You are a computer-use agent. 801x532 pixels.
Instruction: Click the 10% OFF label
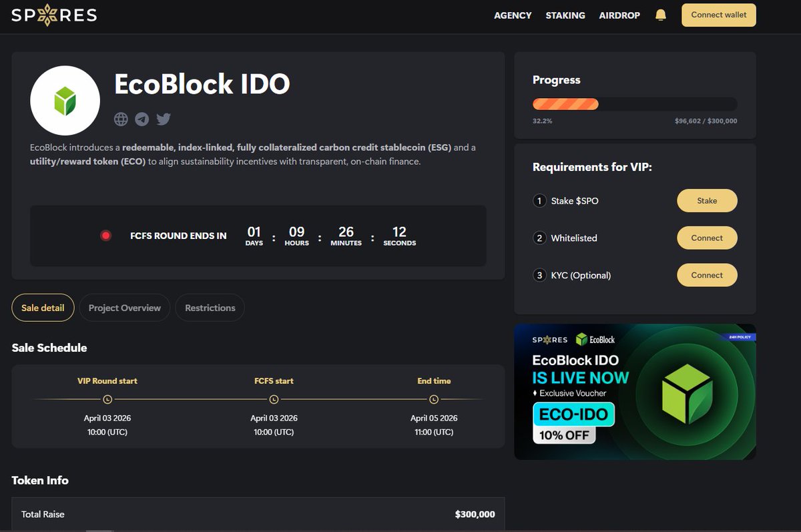[564, 435]
